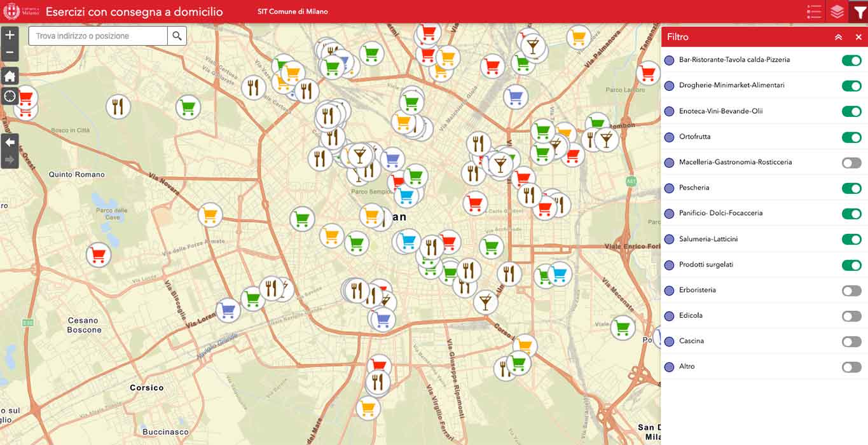The width and height of the screenshot is (868, 445).
Task: Close the Filtro panel
Action: pos(858,37)
